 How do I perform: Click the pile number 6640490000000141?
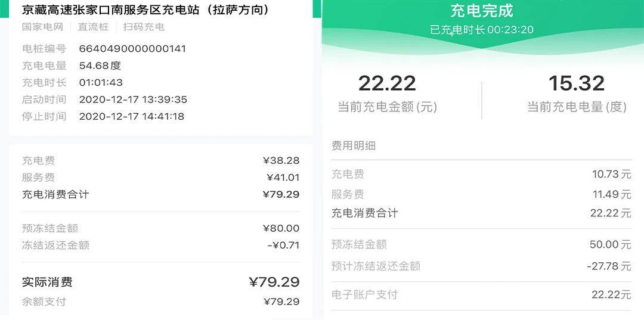tap(132, 49)
